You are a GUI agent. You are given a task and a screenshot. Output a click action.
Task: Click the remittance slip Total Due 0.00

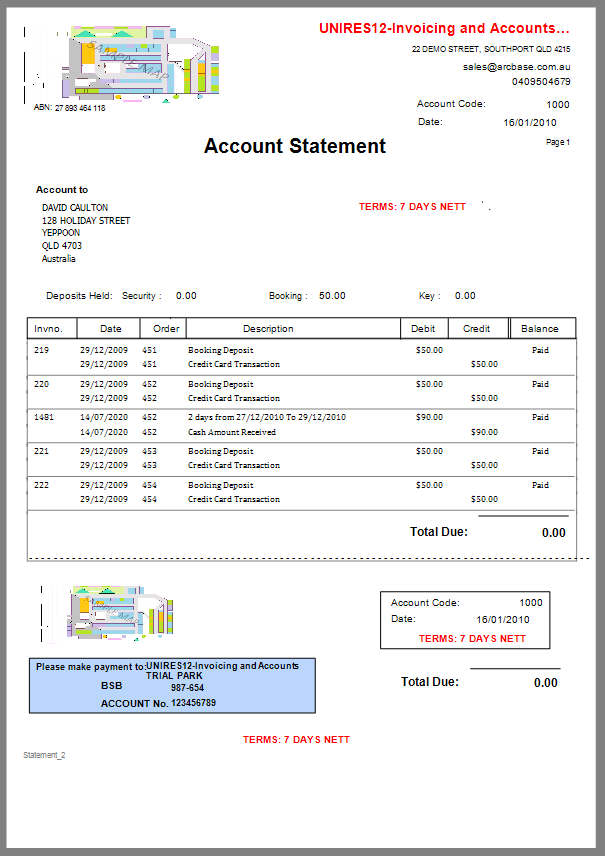[x=545, y=682]
